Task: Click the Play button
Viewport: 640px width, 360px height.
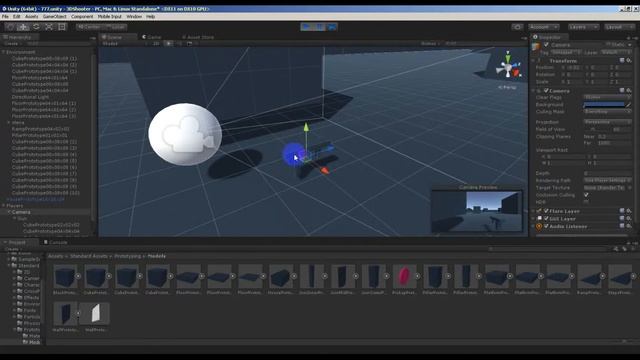Action: (x=306, y=27)
